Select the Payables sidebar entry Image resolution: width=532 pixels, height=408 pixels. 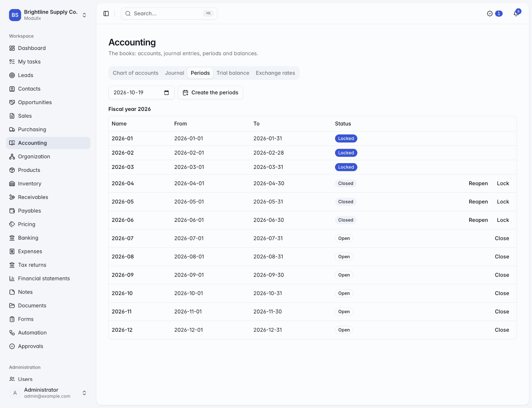click(x=48, y=211)
